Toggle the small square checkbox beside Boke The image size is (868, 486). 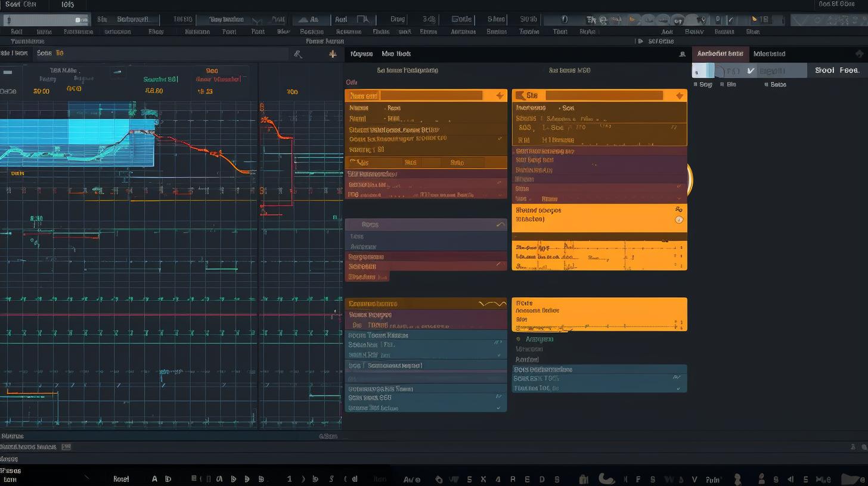pyautogui.click(x=766, y=85)
